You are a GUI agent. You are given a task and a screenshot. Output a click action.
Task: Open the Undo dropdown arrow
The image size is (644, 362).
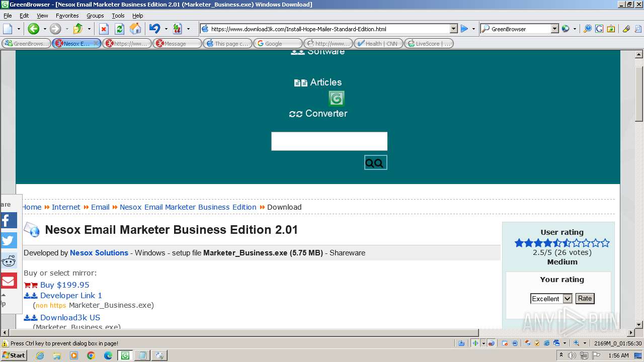pos(166,29)
